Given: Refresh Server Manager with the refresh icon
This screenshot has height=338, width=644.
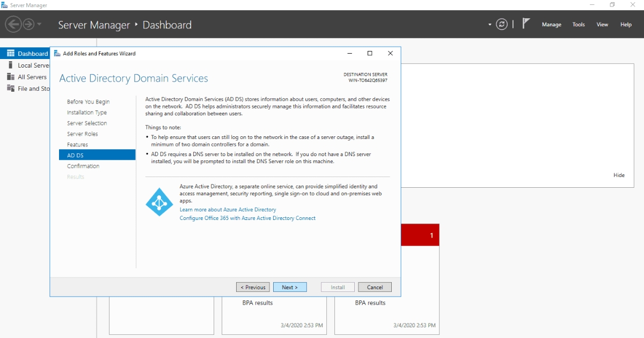Looking at the screenshot, I should (x=502, y=24).
